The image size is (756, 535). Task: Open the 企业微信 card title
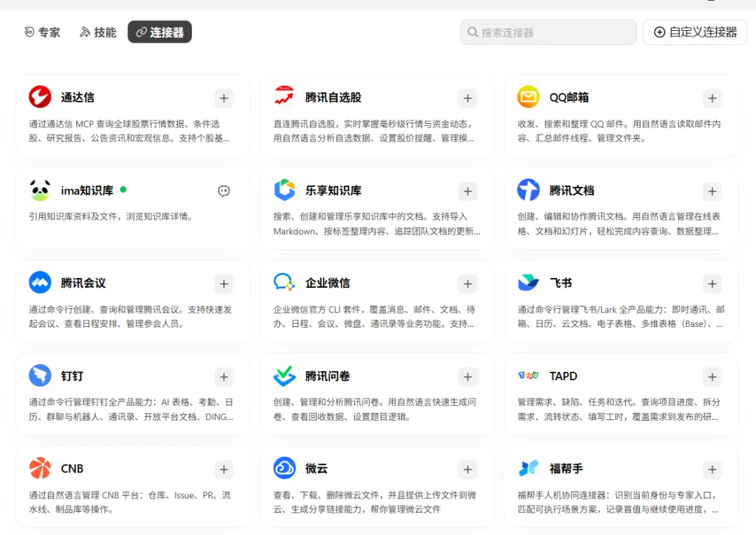[x=328, y=283]
